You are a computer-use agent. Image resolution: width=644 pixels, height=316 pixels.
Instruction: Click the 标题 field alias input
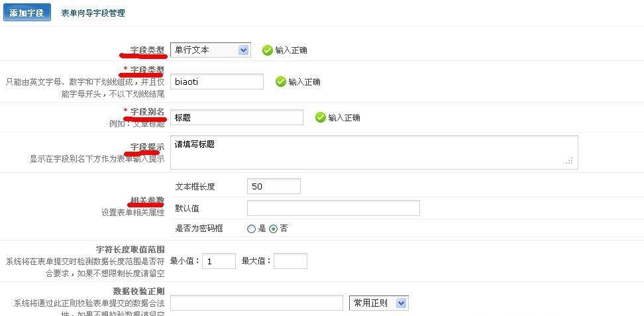point(237,117)
